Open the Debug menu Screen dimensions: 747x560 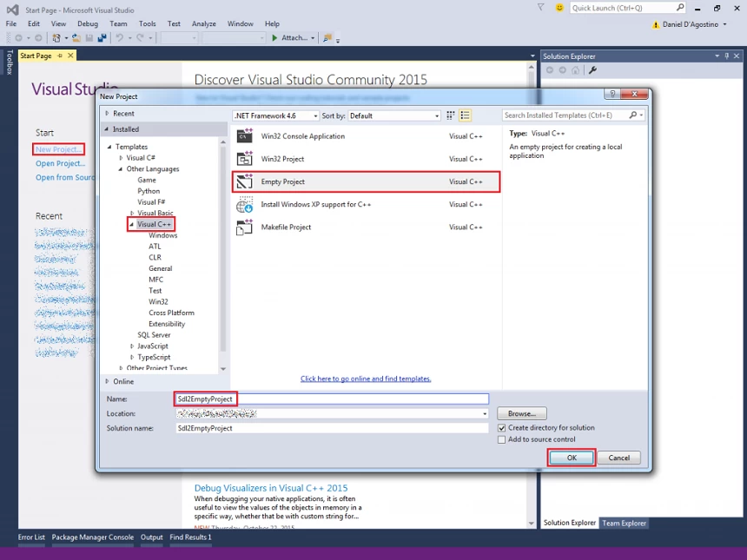(x=87, y=24)
